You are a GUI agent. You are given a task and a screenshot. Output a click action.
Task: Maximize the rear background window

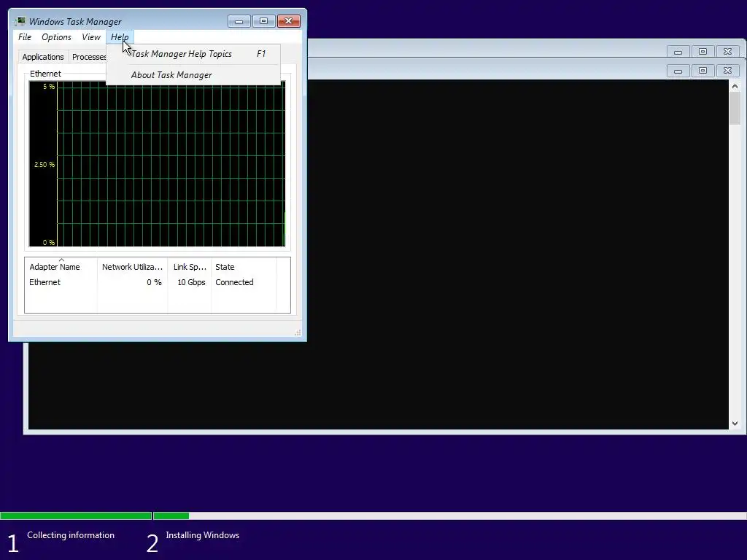(703, 52)
